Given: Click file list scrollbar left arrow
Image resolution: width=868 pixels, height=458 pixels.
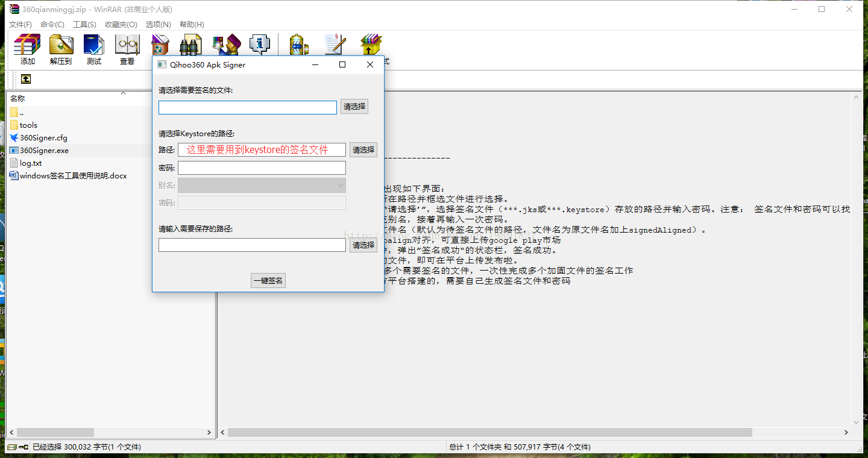Looking at the screenshot, I should 11,433.
